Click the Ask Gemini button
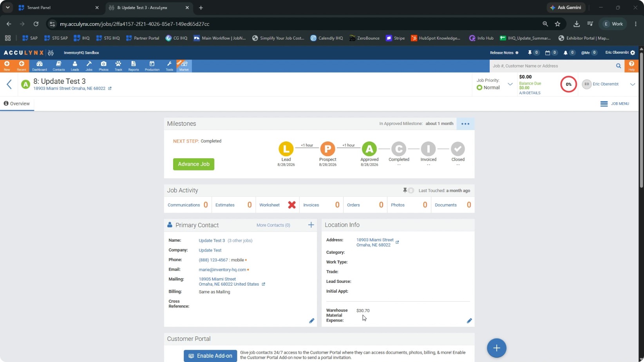The image size is (644, 362). (x=566, y=7)
